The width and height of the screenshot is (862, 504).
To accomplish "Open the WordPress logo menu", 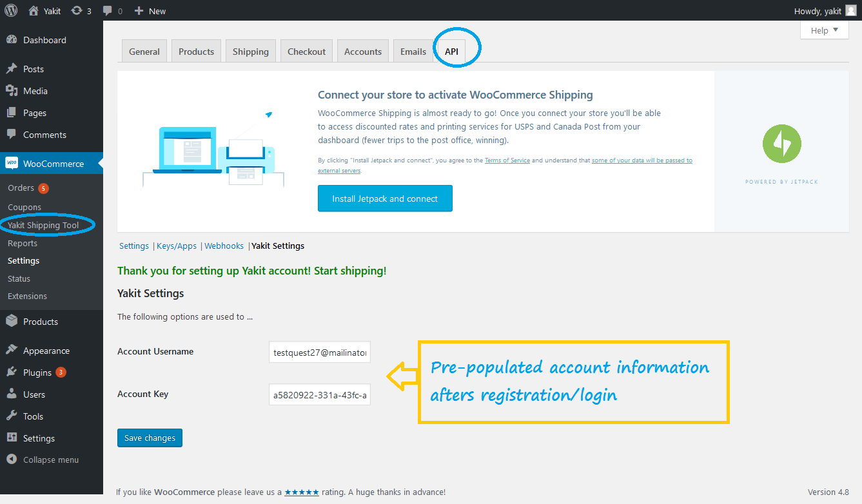I will (11, 10).
